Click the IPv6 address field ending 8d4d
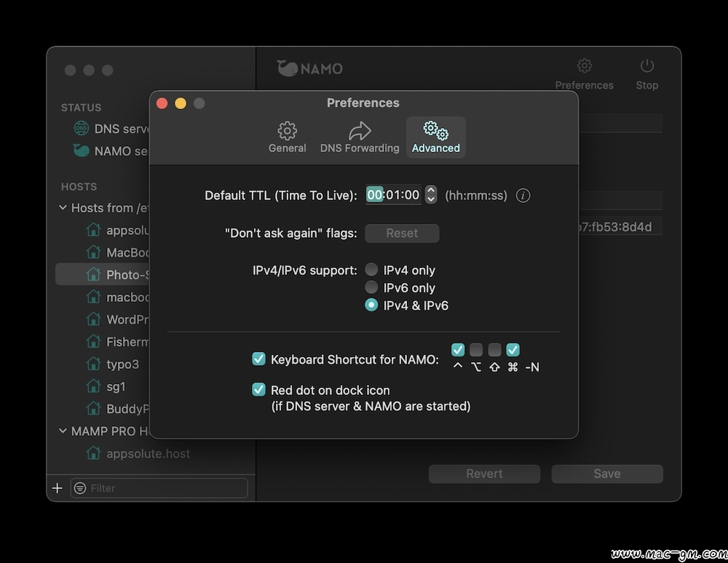 click(620, 226)
